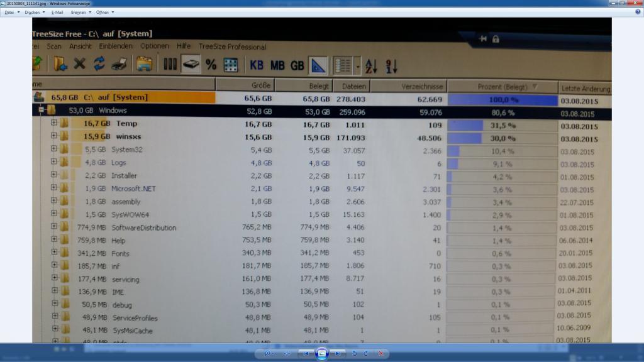
Task: Open the Öffnen dropdown in Photo Viewer
Action: [105, 13]
